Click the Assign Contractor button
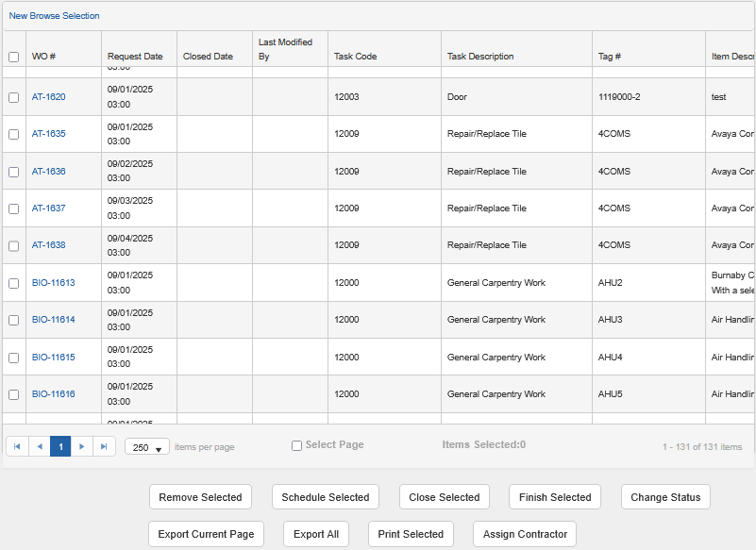The width and height of the screenshot is (756, 550). 524,533
